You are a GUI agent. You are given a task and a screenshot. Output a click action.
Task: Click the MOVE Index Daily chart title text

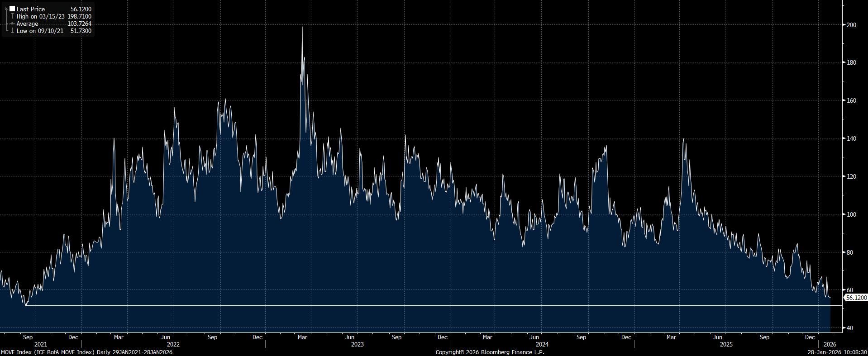pos(87,352)
